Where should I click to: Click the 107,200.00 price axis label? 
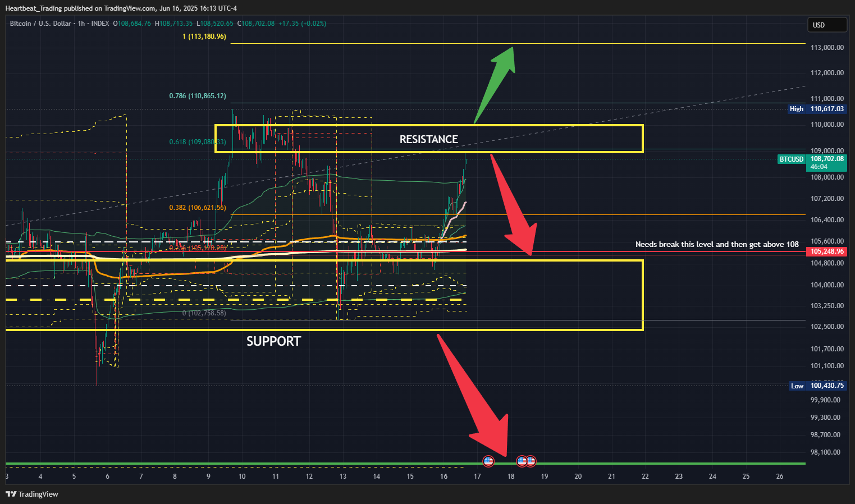827,199
